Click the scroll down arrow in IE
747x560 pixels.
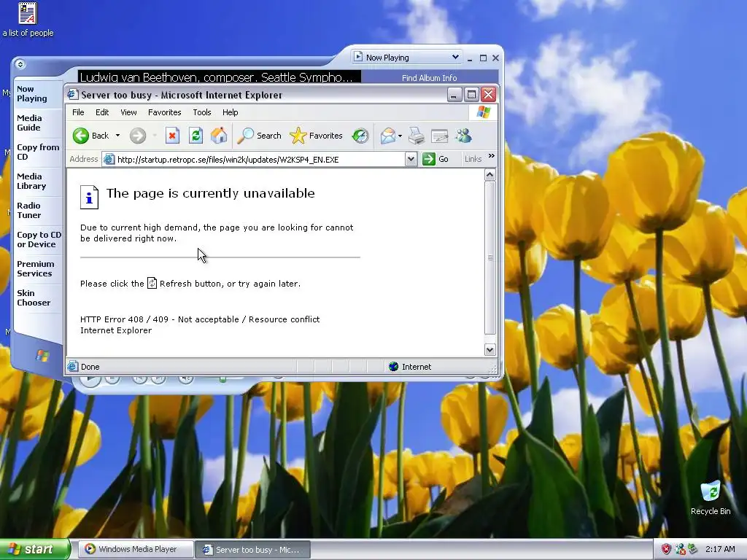coord(489,350)
